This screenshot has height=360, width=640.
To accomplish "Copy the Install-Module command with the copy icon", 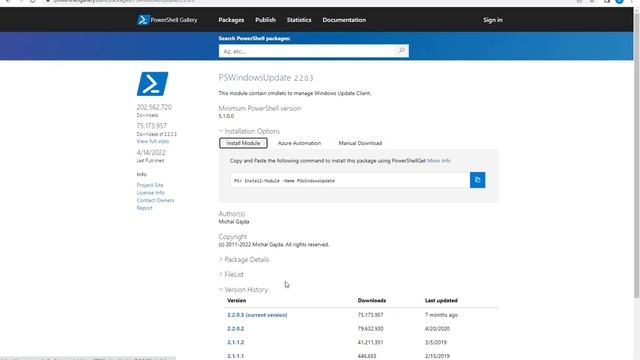I will [477, 180].
